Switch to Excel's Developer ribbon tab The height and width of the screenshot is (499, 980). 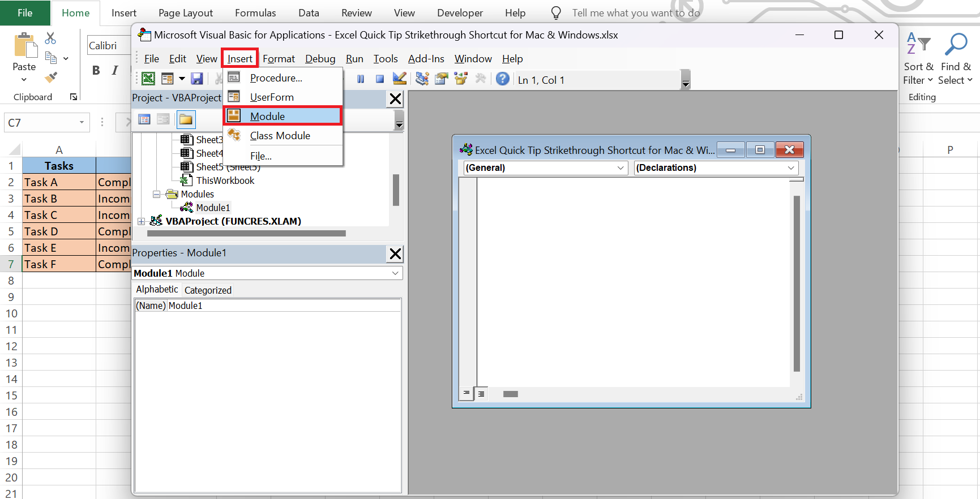(460, 13)
